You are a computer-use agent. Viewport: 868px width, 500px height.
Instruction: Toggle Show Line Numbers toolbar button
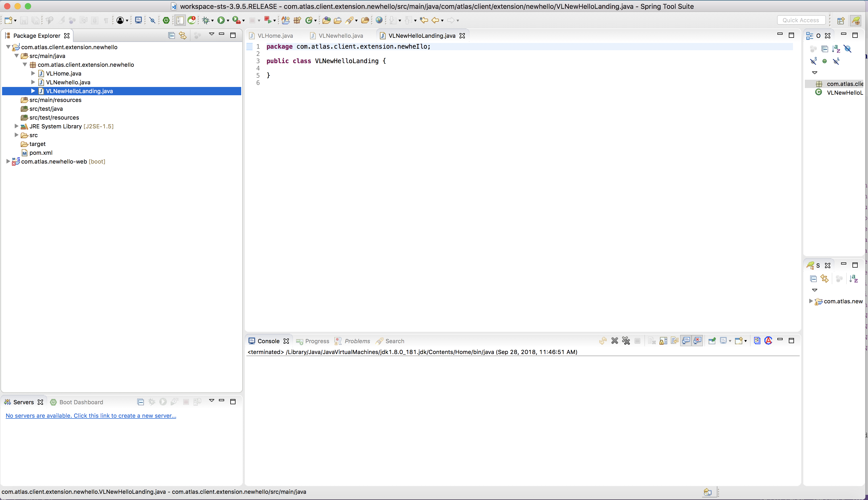180,20
